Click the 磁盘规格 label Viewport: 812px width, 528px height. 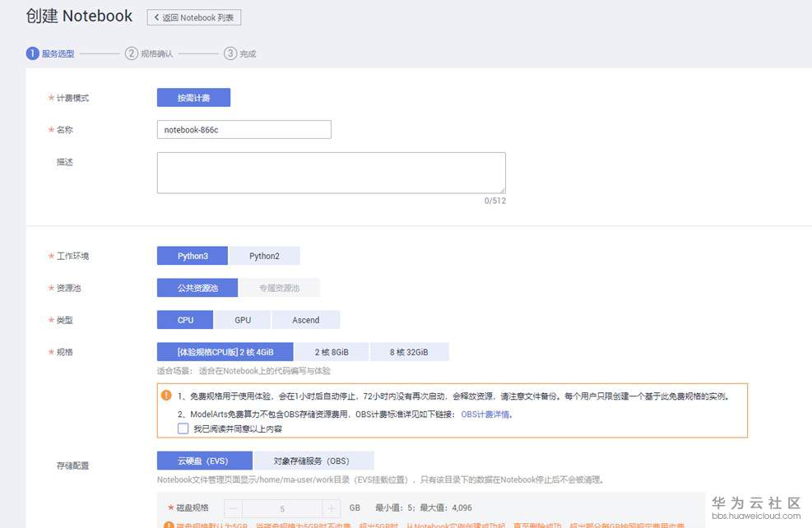coord(193,507)
